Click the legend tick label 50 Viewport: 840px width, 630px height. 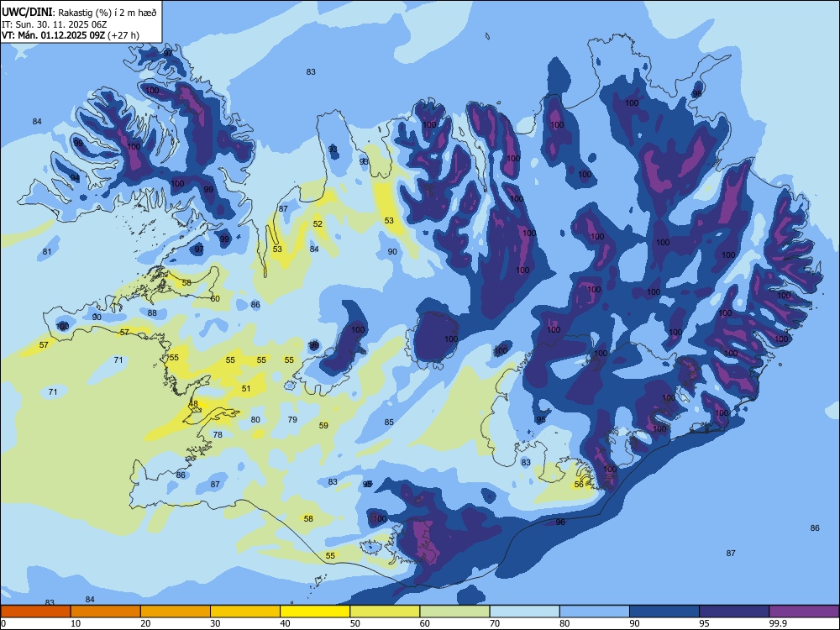click(355, 623)
